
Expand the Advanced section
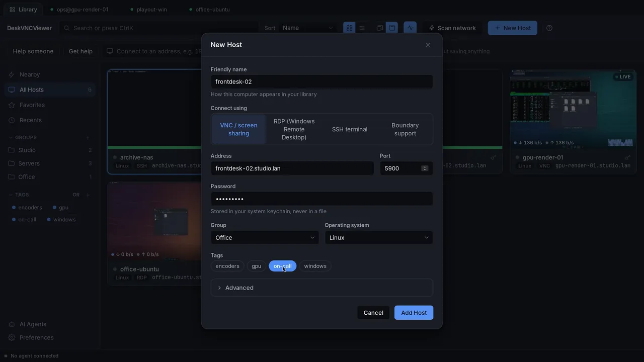pos(322,288)
